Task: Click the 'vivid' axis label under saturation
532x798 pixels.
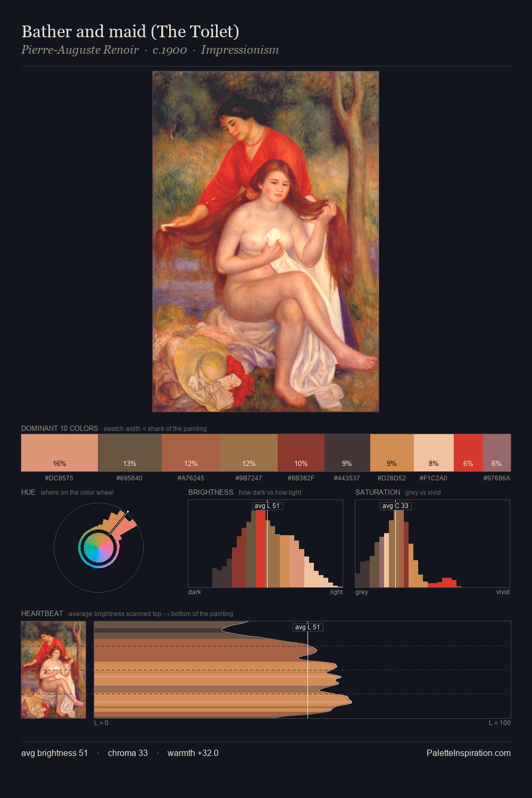Action: point(503,592)
